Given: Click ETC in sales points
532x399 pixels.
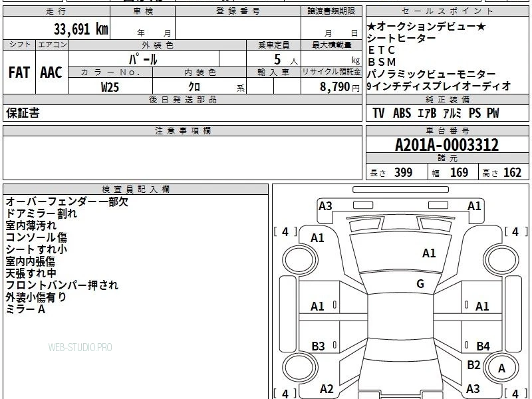Looking at the screenshot, I should (381, 50).
